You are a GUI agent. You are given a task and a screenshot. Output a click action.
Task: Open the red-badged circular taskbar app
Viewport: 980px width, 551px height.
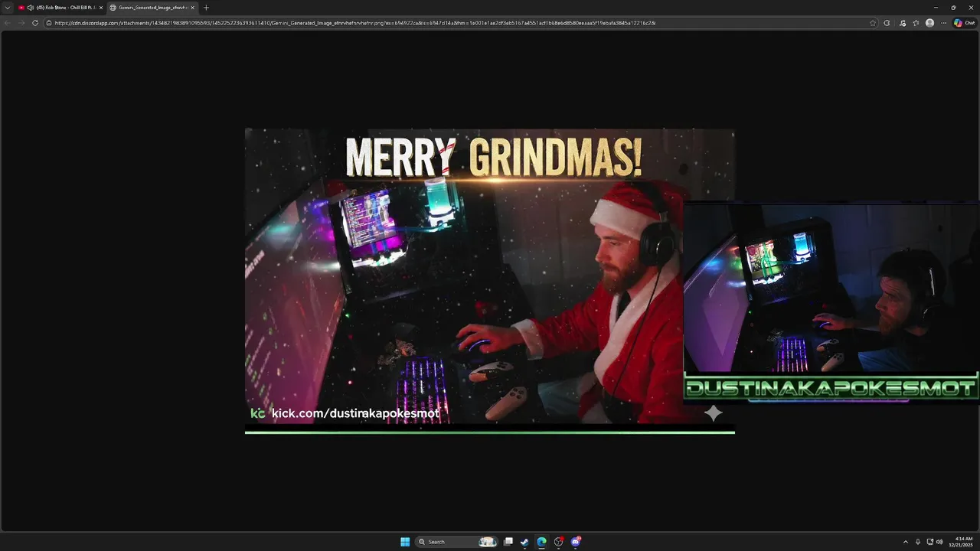559,542
